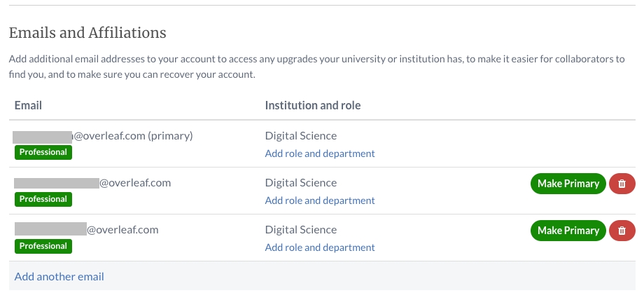
Task: Click Add role and department in last row
Action: click(320, 247)
